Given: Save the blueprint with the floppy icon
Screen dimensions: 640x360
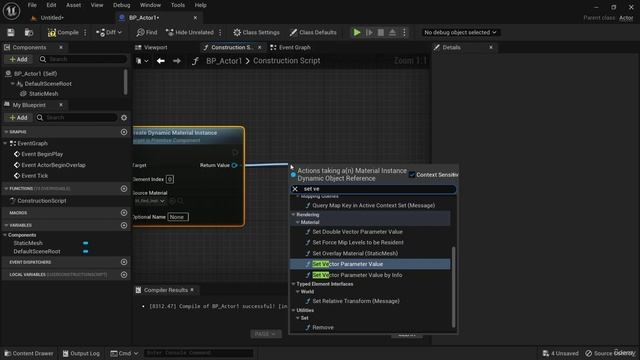Looking at the screenshot, I should pyautogui.click(x=11, y=32).
